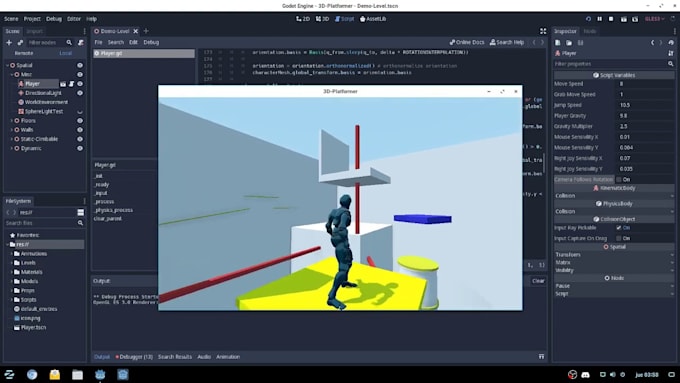
Task: Clear the Output log
Action: [x=538, y=281]
